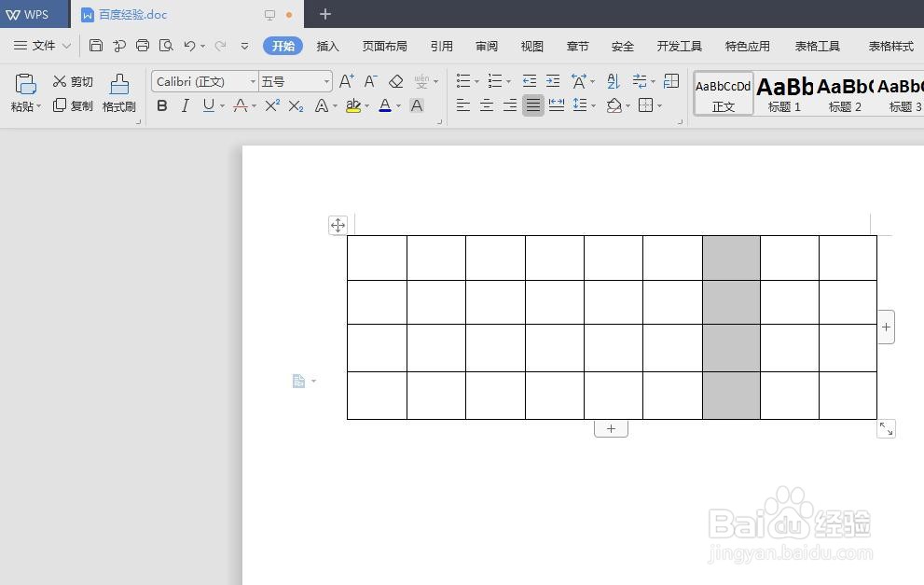Toggle superscript X² formatting

(x=272, y=105)
